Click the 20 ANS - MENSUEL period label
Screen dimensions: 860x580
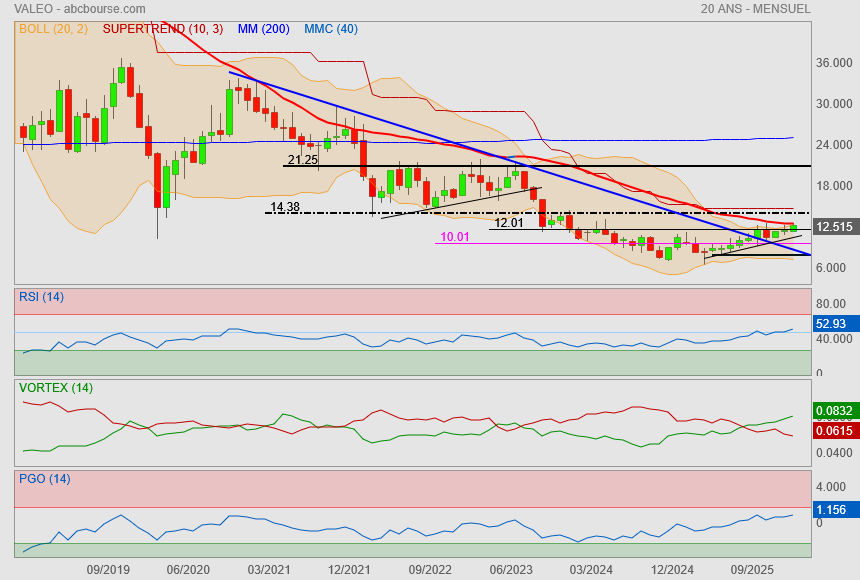756,9
